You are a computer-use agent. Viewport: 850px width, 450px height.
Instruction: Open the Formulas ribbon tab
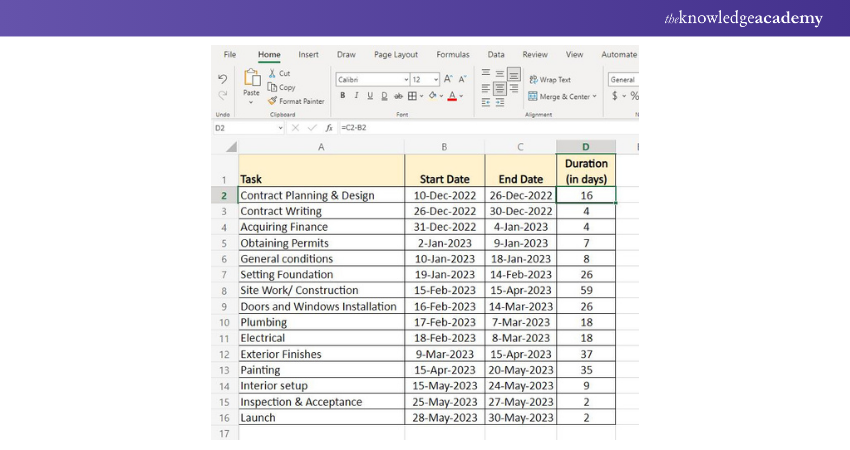tap(452, 55)
